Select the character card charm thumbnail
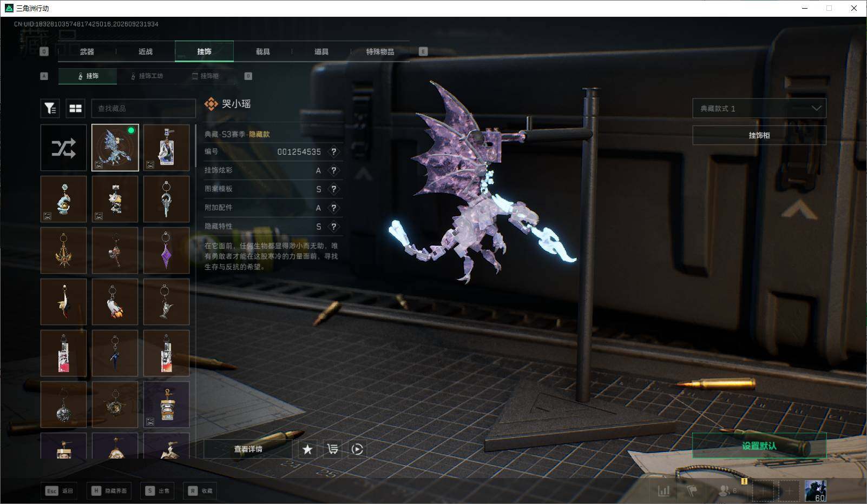This screenshot has width=867, height=504. pos(167,148)
